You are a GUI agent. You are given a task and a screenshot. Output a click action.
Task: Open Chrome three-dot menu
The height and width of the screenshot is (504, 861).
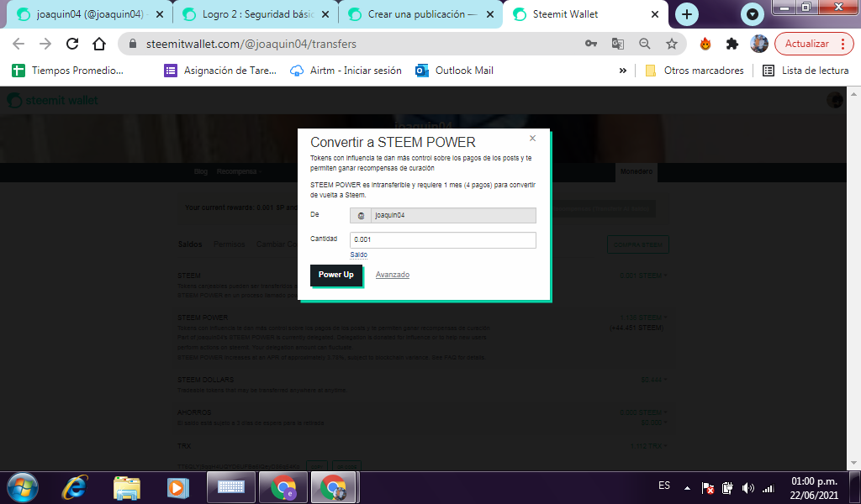843,44
